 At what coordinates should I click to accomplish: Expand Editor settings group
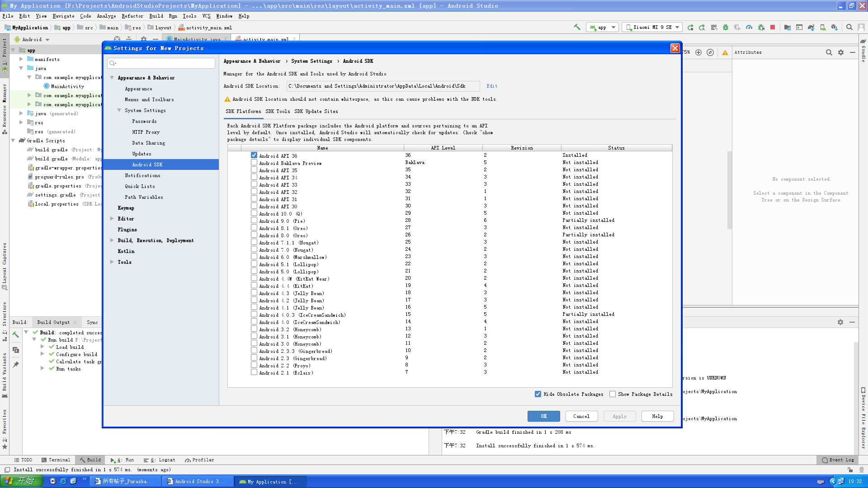pyautogui.click(x=112, y=219)
